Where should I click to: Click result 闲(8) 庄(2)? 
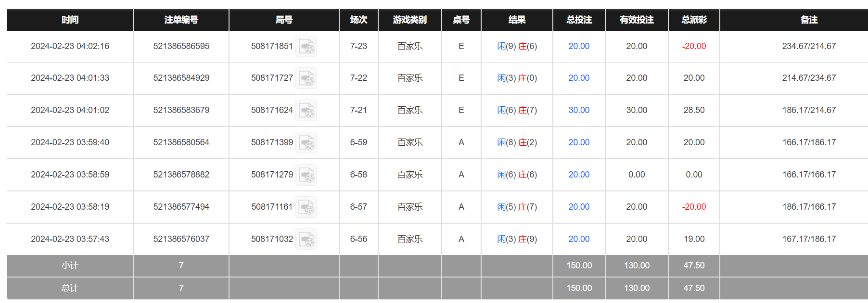517,142
